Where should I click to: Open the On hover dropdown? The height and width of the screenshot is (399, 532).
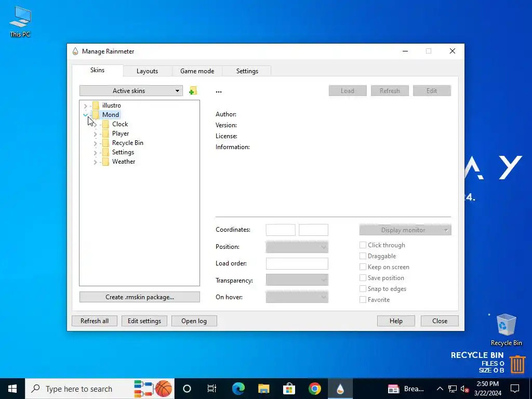297,297
